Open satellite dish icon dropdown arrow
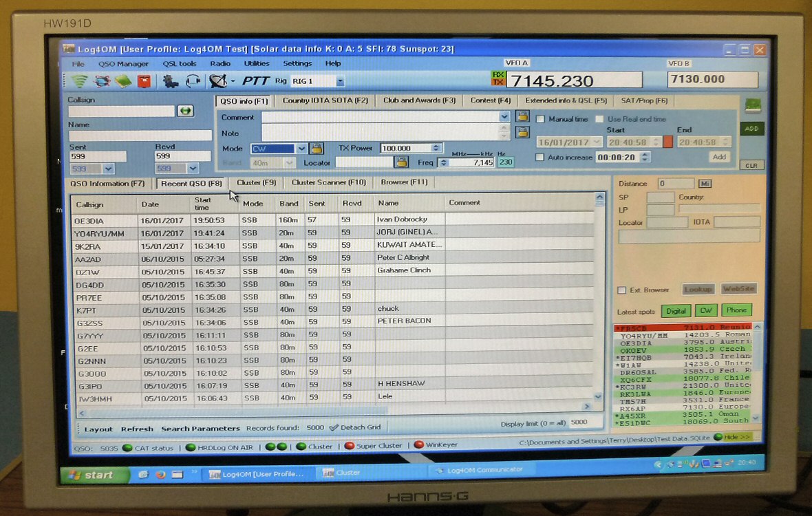 click(x=233, y=81)
